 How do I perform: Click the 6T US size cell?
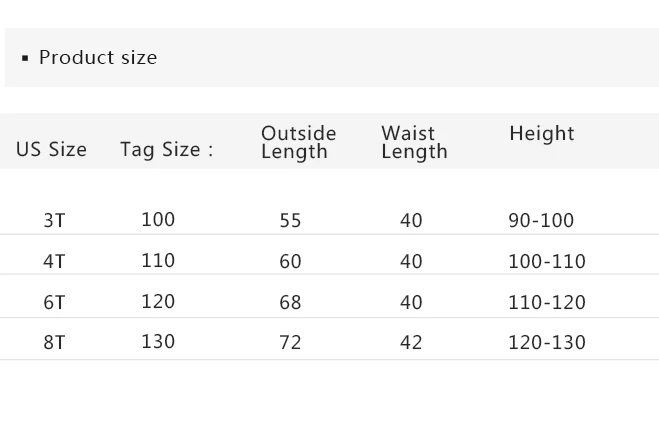pos(54,302)
